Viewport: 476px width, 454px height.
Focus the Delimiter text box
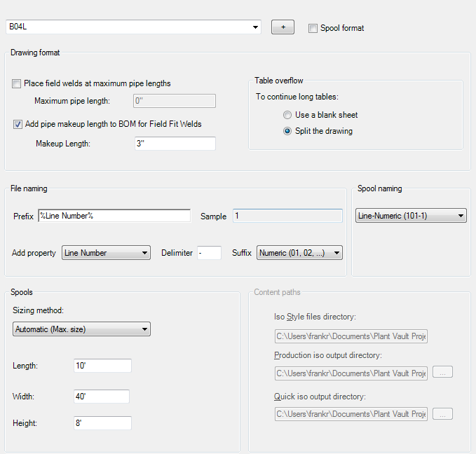[x=209, y=253]
